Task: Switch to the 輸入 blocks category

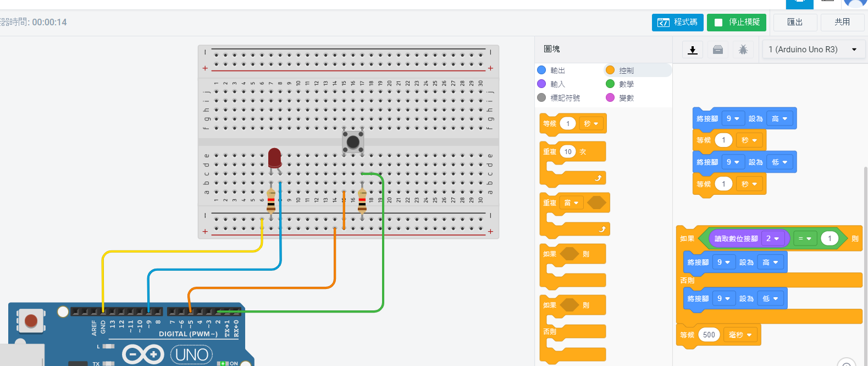Action: click(x=557, y=84)
